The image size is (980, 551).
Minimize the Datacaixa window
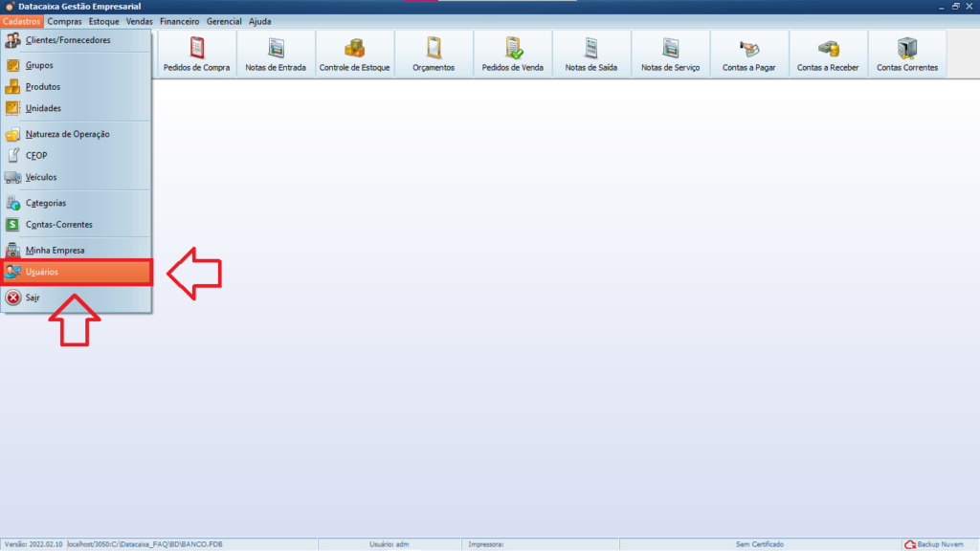click(x=942, y=7)
